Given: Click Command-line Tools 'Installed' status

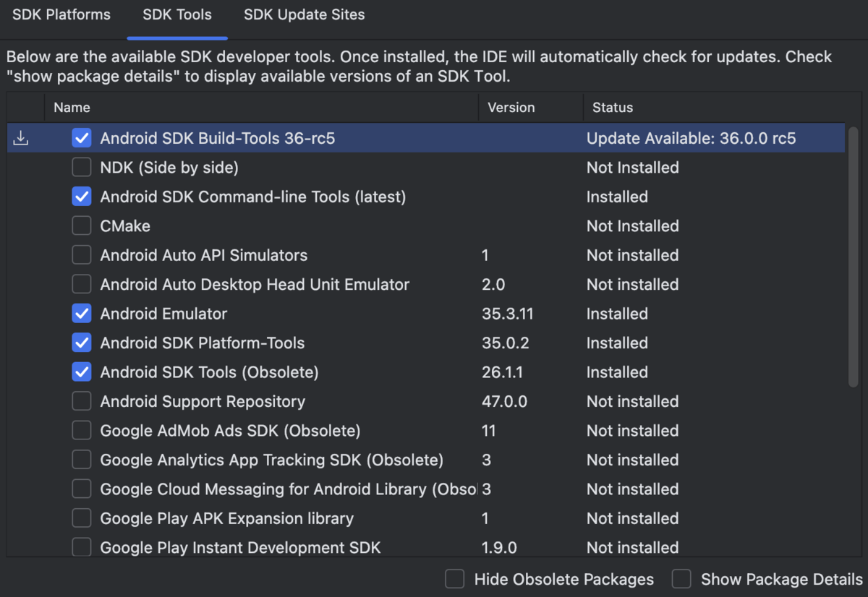Looking at the screenshot, I should [617, 197].
